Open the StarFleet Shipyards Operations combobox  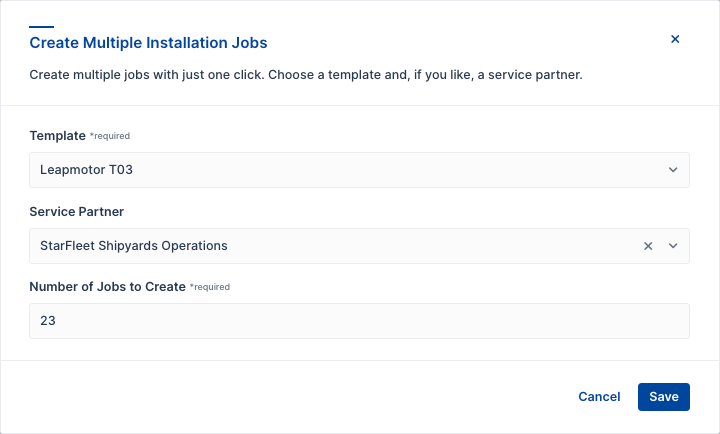tap(330, 246)
